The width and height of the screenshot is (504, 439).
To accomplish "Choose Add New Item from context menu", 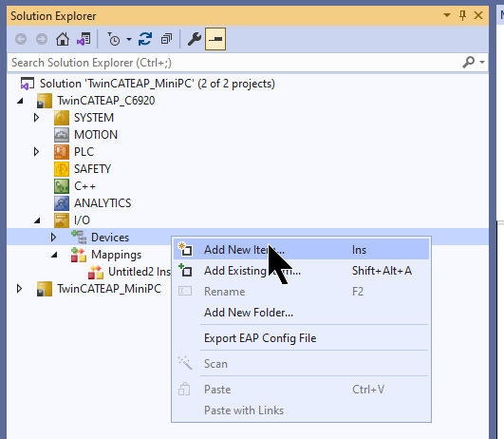I will tap(301, 249).
